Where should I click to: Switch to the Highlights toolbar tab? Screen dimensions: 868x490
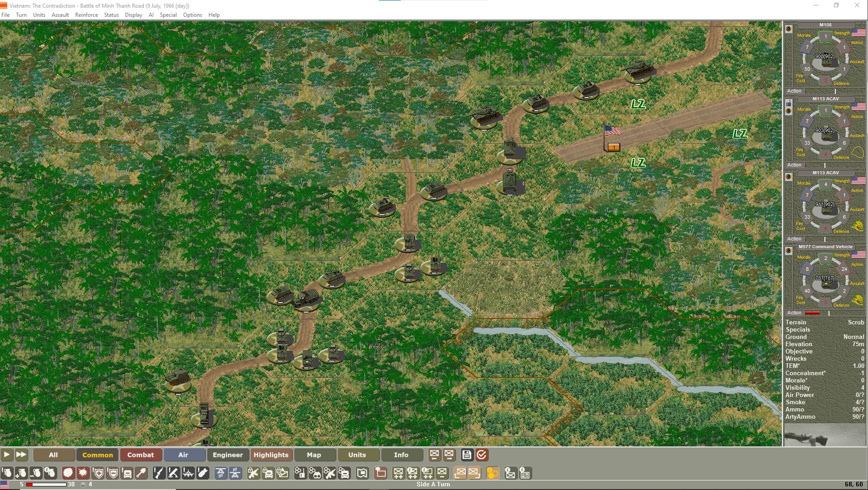[x=271, y=455]
